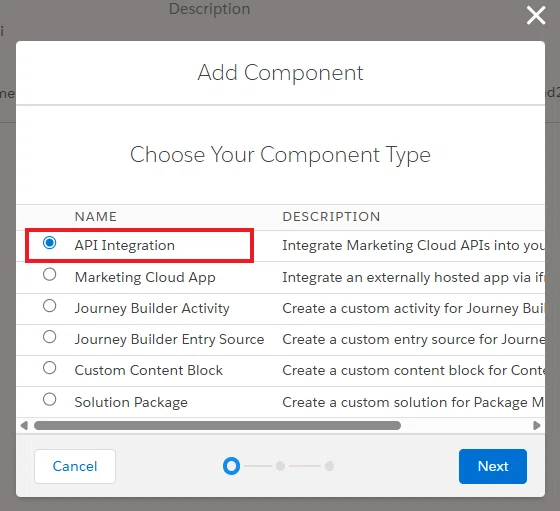Close the Add Component dialog with X
The height and width of the screenshot is (511, 560).
[x=536, y=16]
